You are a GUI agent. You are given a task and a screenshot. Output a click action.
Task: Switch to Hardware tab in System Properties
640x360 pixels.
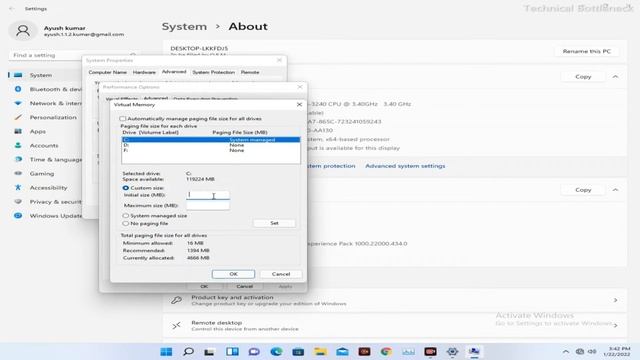[x=144, y=72]
